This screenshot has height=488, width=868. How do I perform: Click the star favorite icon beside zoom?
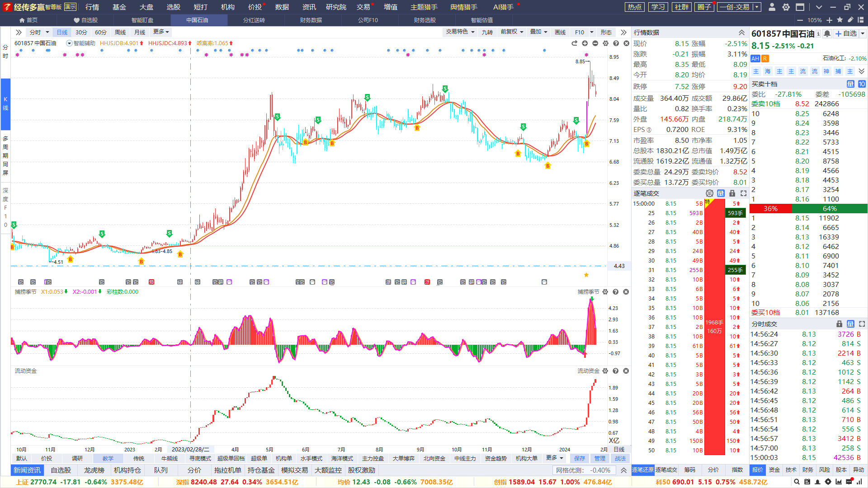point(840,20)
